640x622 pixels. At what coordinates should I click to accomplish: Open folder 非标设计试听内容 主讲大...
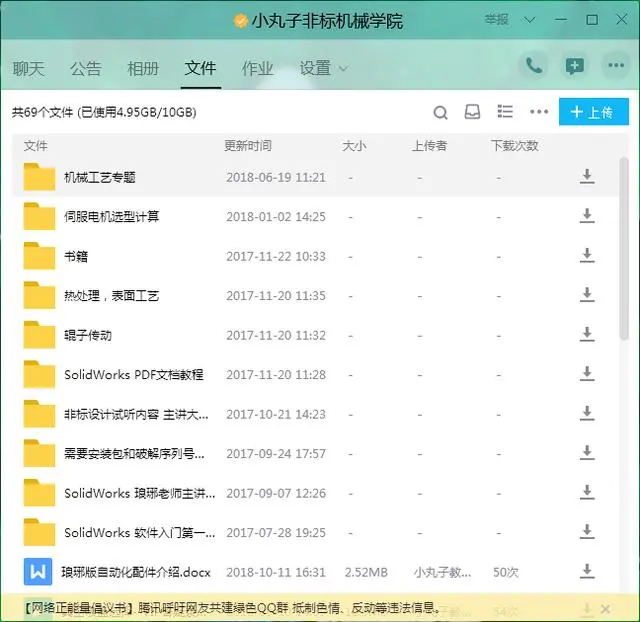[136, 414]
